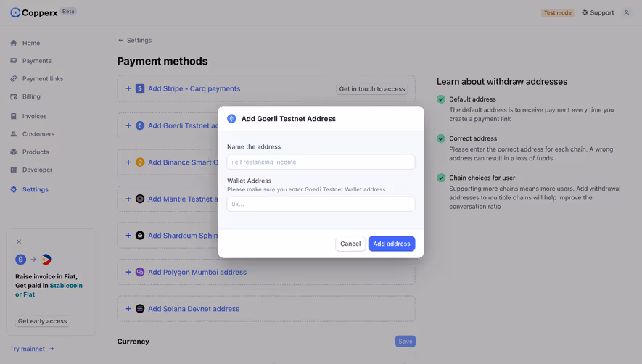Open Customers in the sidebar
This screenshot has height=364, width=642.
point(38,134)
